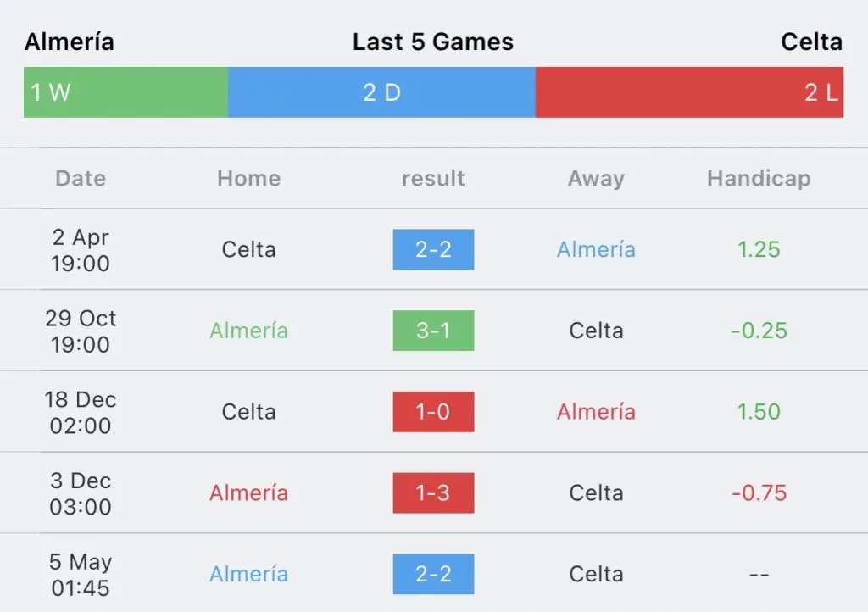The height and width of the screenshot is (612, 868).
Task: Click green Almería home team on 29 Oct
Action: (x=248, y=331)
